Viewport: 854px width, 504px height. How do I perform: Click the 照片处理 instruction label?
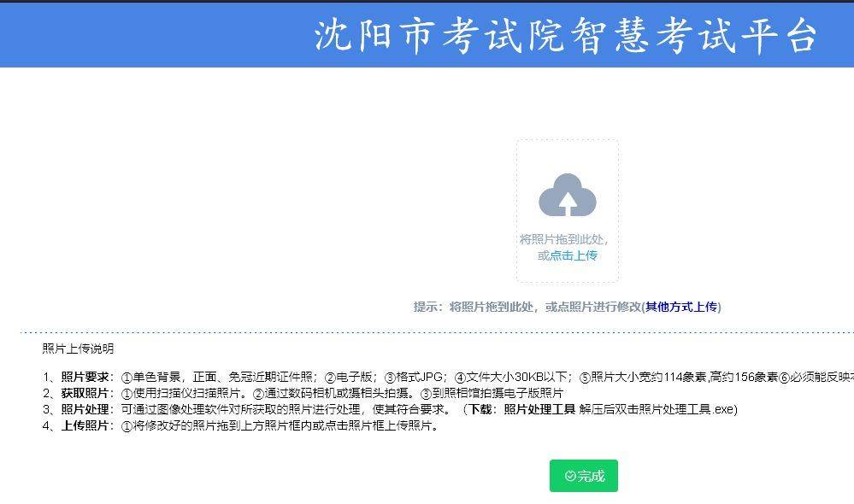(x=85, y=409)
